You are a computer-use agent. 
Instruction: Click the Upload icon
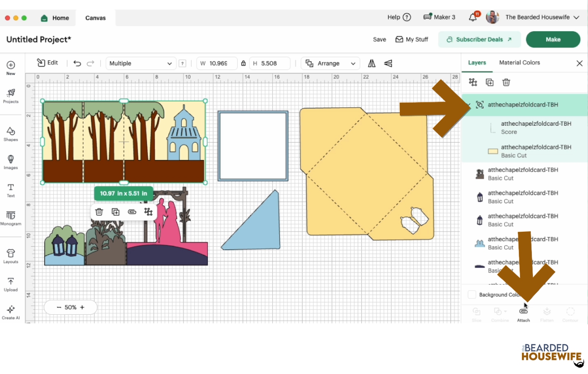click(11, 284)
